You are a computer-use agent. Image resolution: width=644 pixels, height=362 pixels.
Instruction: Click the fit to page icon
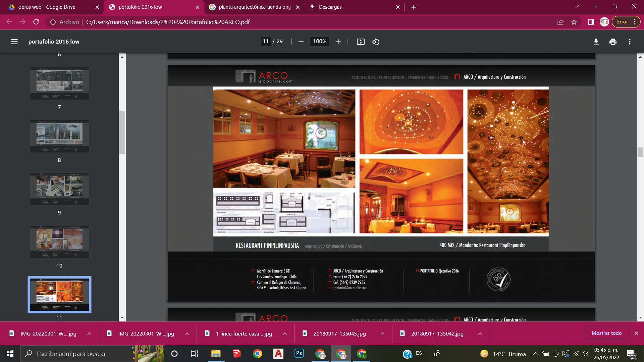pyautogui.click(x=361, y=42)
